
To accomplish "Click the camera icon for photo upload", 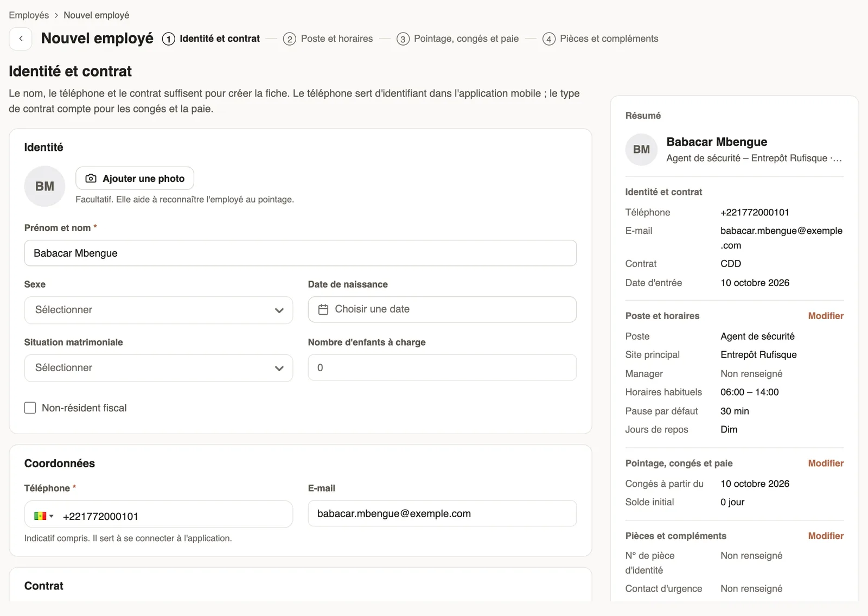I will click(91, 179).
